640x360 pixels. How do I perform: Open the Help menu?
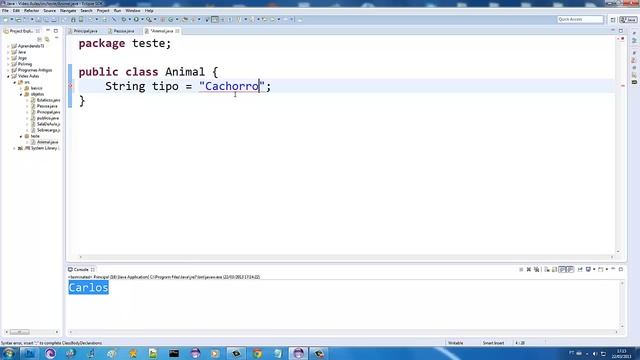[149, 11]
